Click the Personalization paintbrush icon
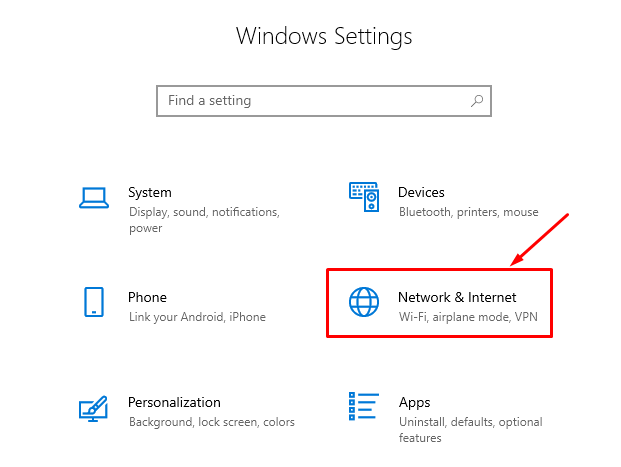This screenshot has width=621, height=467. pyautogui.click(x=93, y=408)
